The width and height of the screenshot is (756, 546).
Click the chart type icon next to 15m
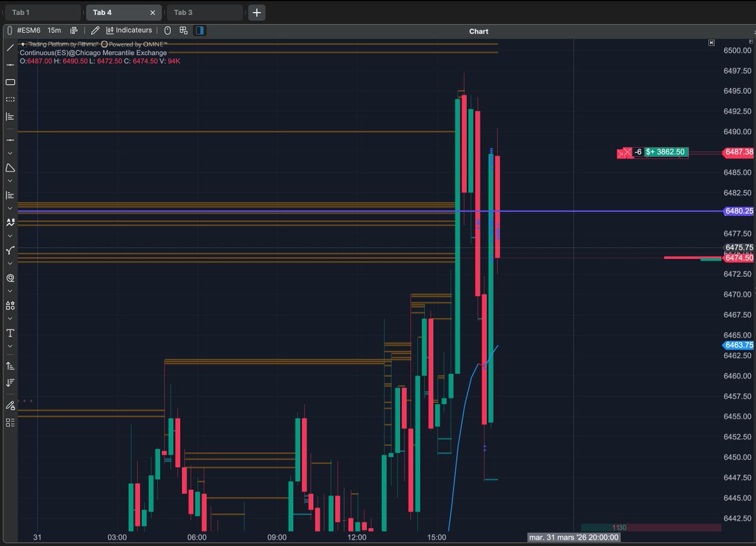point(74,30)
